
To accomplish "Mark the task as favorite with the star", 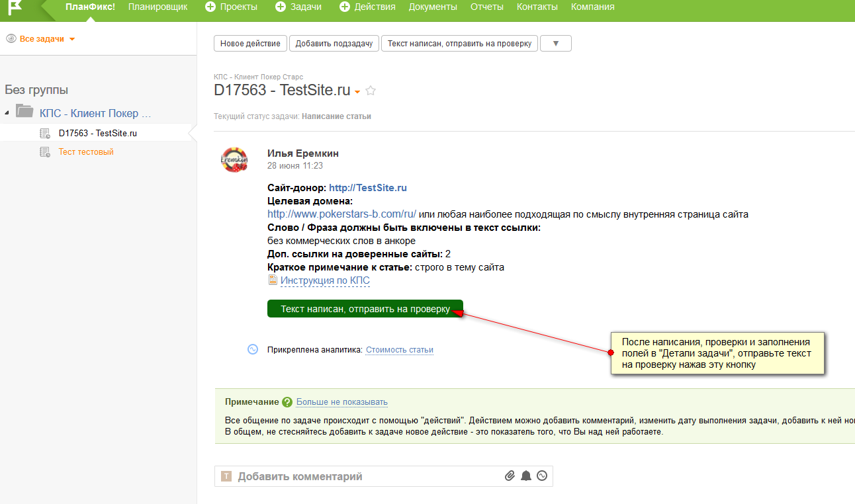I will tap(371, 91).
